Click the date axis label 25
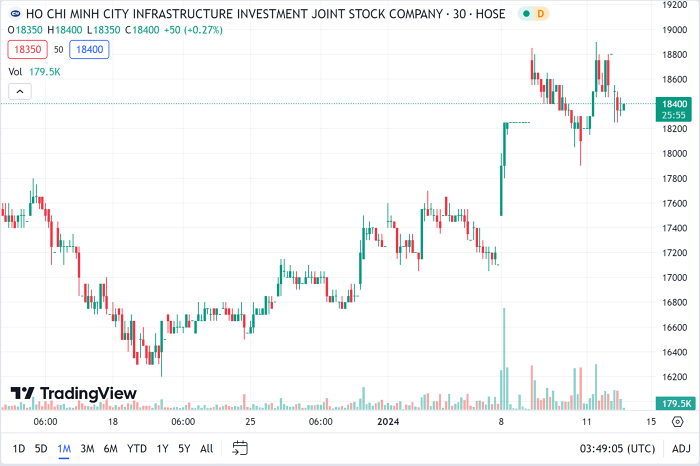This screenshot has height=466, width=700. pyautogui.click(x=250, y=421)
